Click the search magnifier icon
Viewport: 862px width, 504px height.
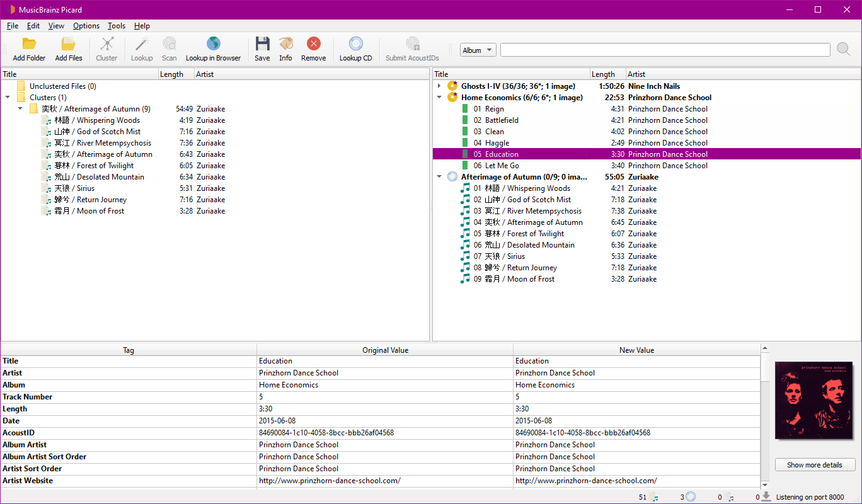pyautogui.click(x=844, y=50)
